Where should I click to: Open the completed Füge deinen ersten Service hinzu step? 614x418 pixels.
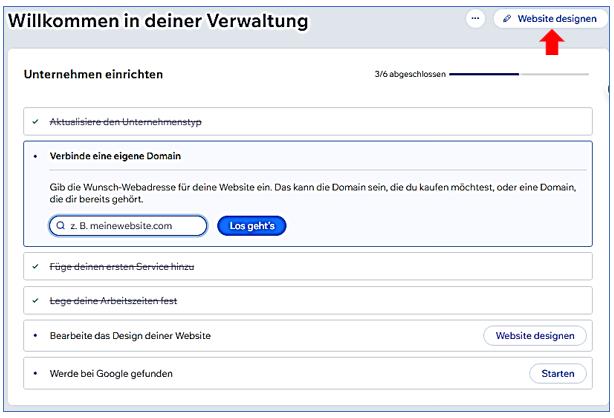pos(121,268)
